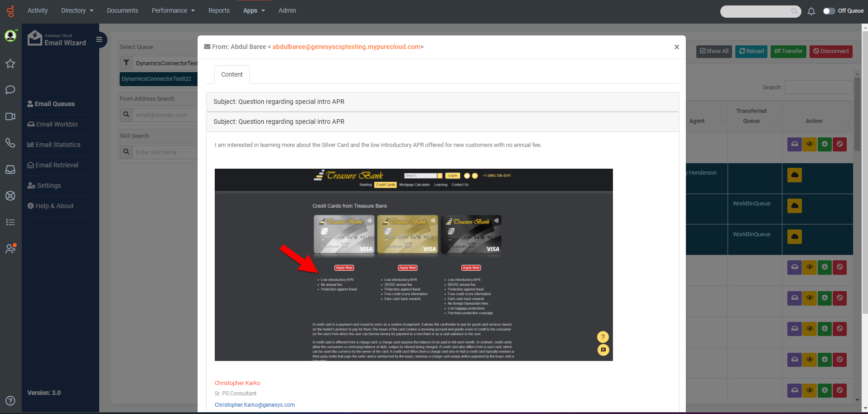Select the phone icon in the left sidebar
This screenshot has height=414, width=868.
tap(10, 143)
